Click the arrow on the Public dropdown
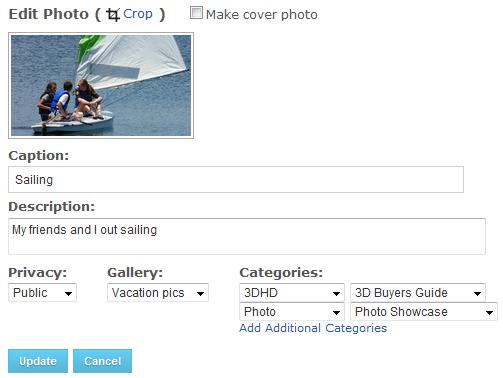The height and width of the screenshot is (378, 503). click(x=68, y=293)
